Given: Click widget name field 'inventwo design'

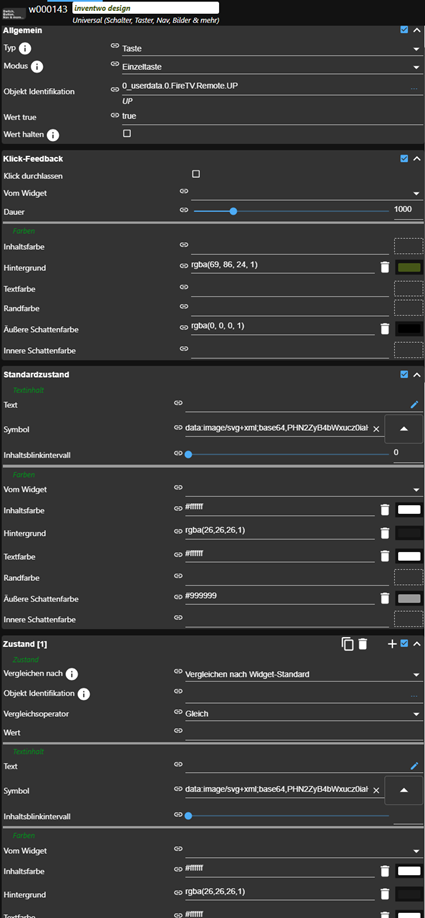Looking at the screenshot, I should [x=146, y=8].
